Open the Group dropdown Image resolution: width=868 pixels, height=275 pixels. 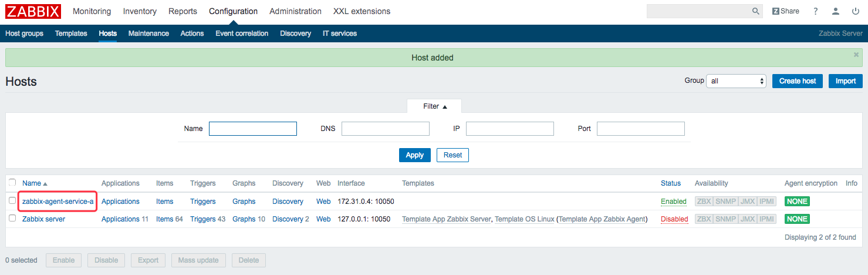[736, 81]
